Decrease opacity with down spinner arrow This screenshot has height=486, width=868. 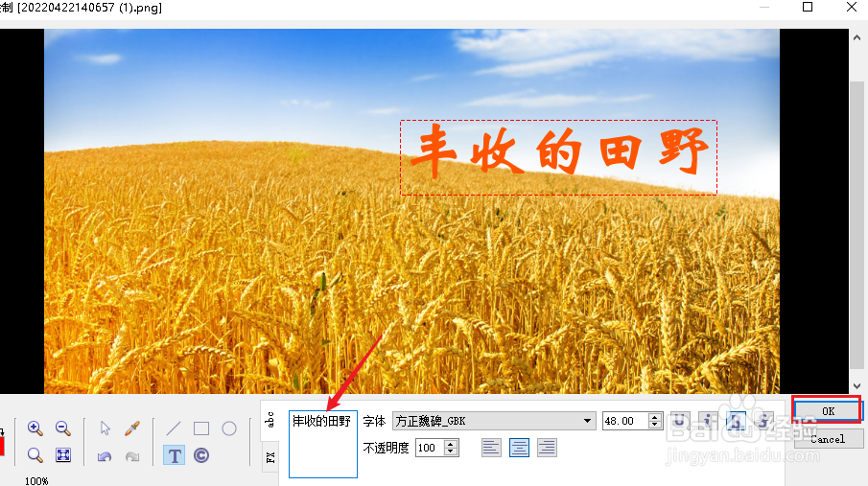tap(451, 451)
